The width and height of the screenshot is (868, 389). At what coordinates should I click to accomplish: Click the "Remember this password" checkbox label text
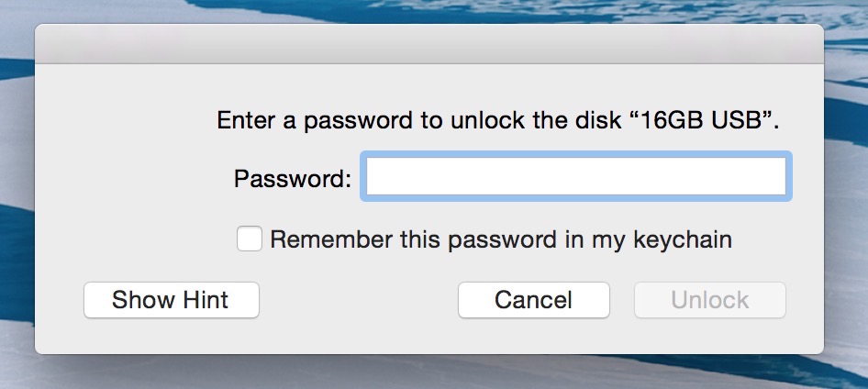click(500, 239)
